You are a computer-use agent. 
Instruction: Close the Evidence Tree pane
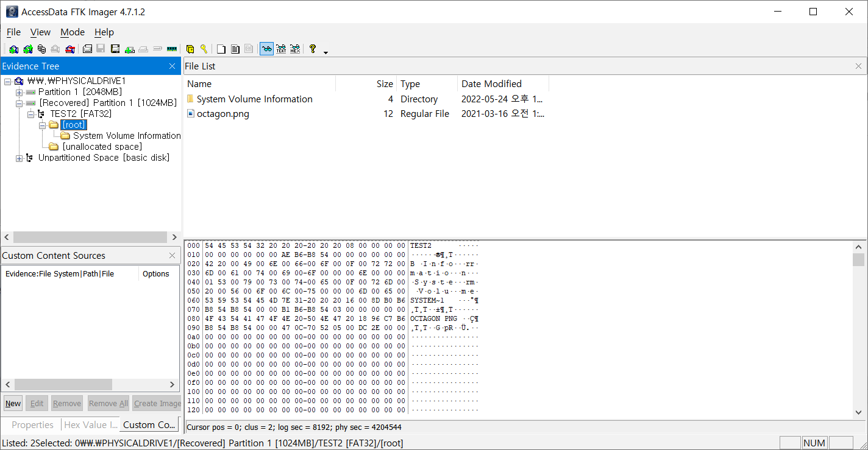(172, 66)
